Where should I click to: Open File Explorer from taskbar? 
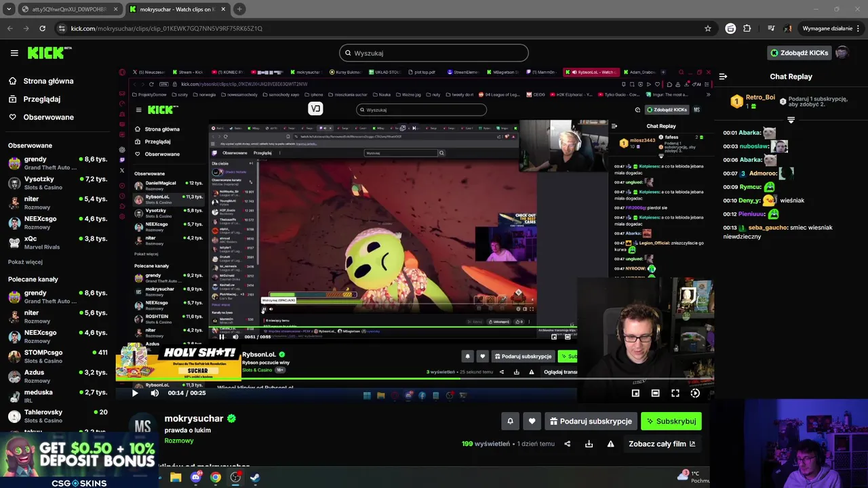pyautogui.click(x=176, y=477)
